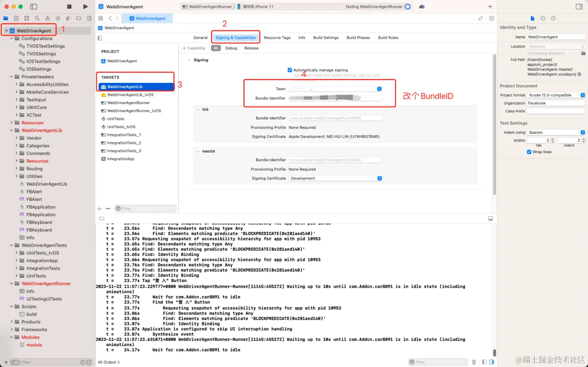Go forward with the editor forward arrow
This screenshot has height=367, width=588.
point(117,18)
